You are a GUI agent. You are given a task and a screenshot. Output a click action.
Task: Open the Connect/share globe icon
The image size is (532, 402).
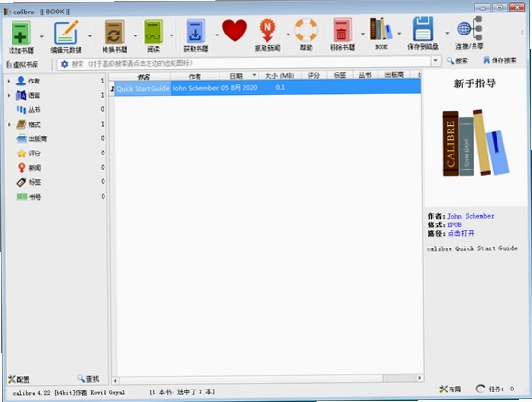coord(470,29)
